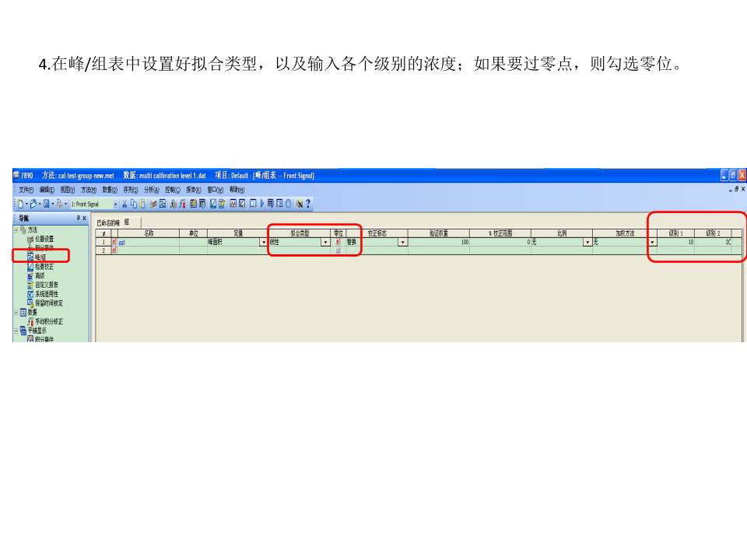
Task: Open 自定义报告 in navigation tree
Action: pyautogui.click(x=47, y=285)
